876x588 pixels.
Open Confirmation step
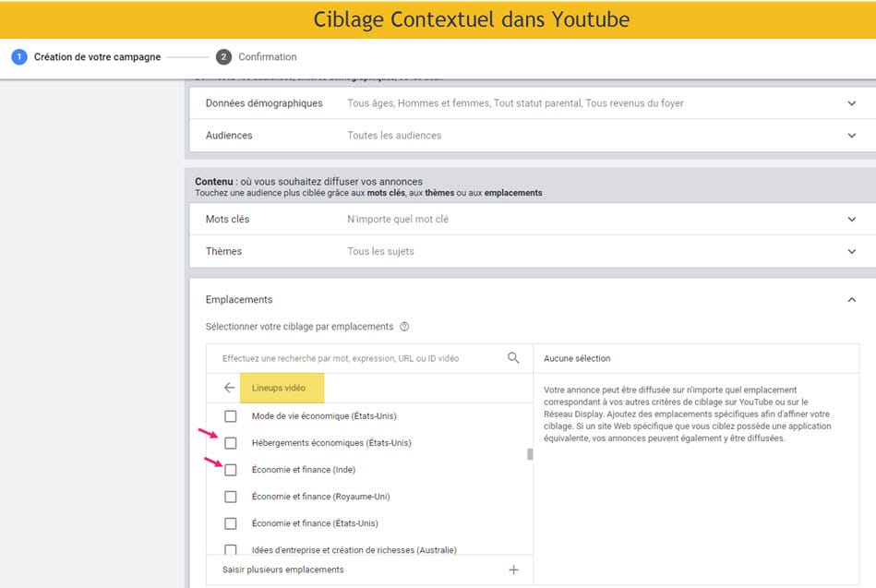click(x=267, y=57)
